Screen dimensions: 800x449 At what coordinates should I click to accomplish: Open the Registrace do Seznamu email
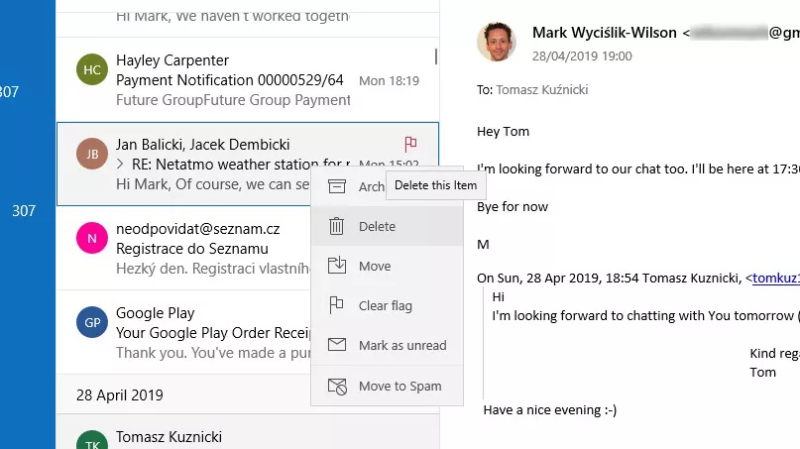[x=190, y=248]
